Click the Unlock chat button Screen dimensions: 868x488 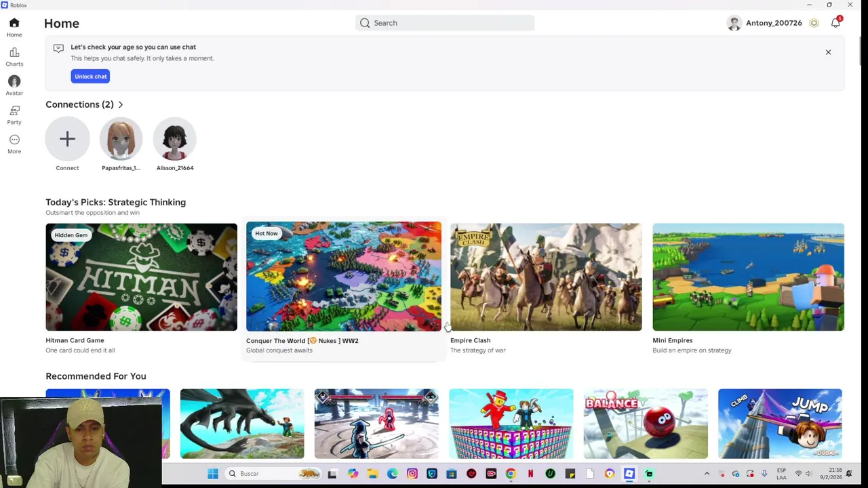pyautogui.click(x=90, y=77)
